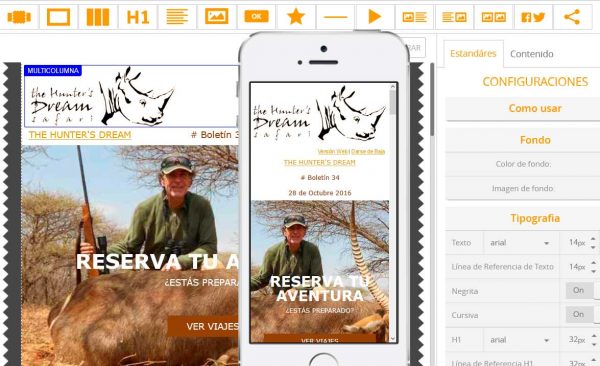Screen dimensions: 600x366
Task: Click Versión Web link in phone preview
Action: 333,152
